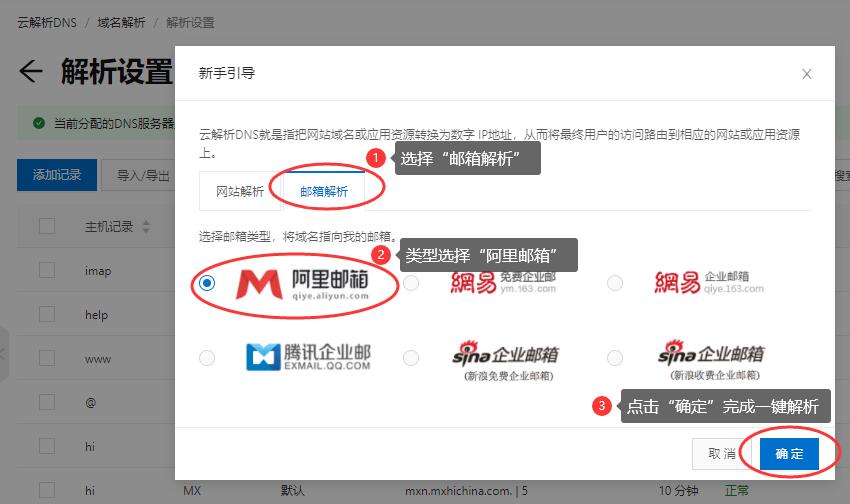850x504 pixels.
Task: Tick the checkbox for the @ record
Action: [47, 402]
